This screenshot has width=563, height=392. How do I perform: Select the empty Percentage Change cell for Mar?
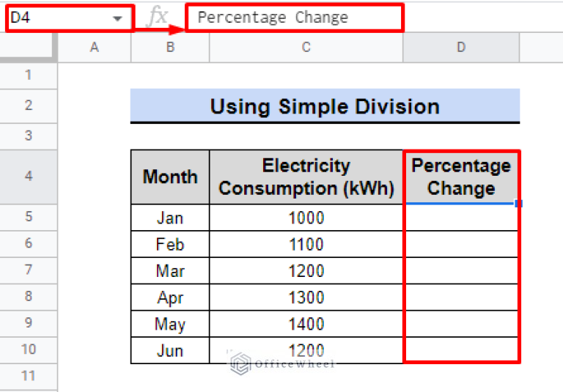coord(461,270)
